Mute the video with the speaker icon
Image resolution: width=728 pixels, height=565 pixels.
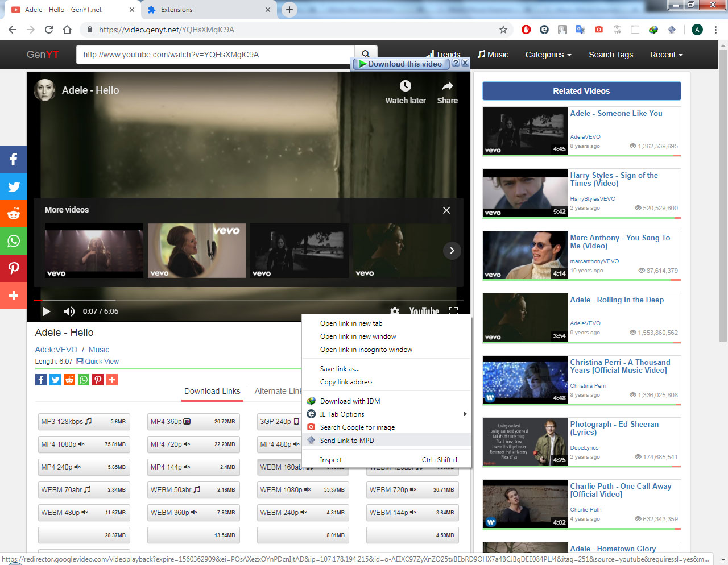[x=69, y=311]
